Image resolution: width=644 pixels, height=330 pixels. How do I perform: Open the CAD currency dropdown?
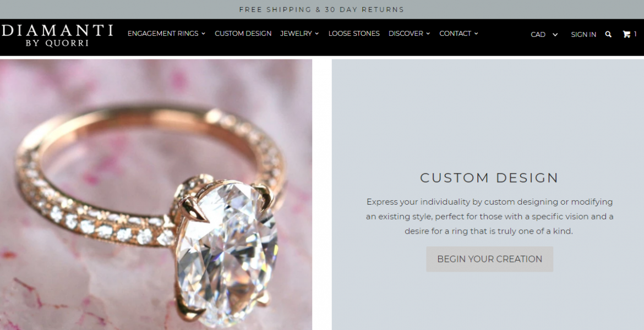tap(544, 35)
